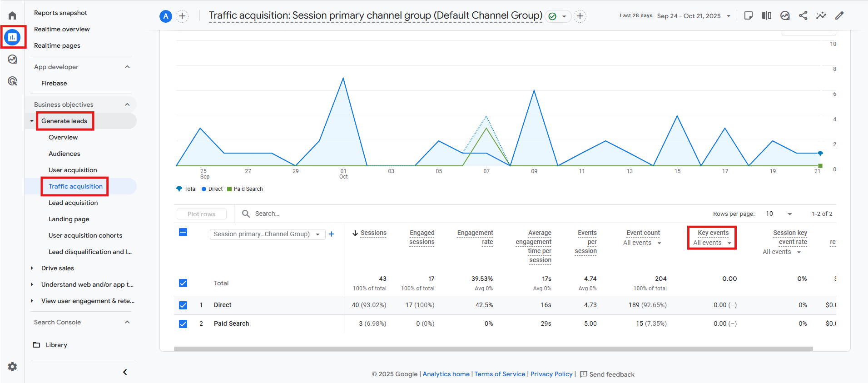
Task: Select Traffic acquisition report
Action: click(75, 186)
